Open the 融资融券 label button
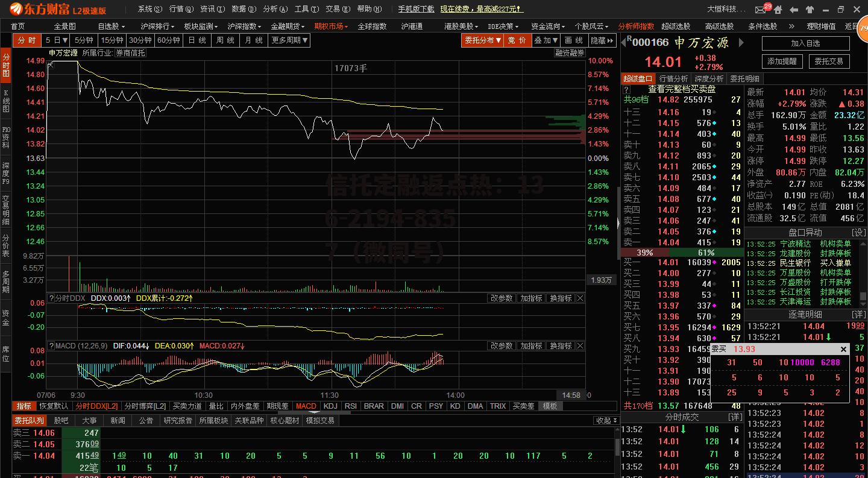Viewport: 868px width, 478px height. tap(570, 53)
